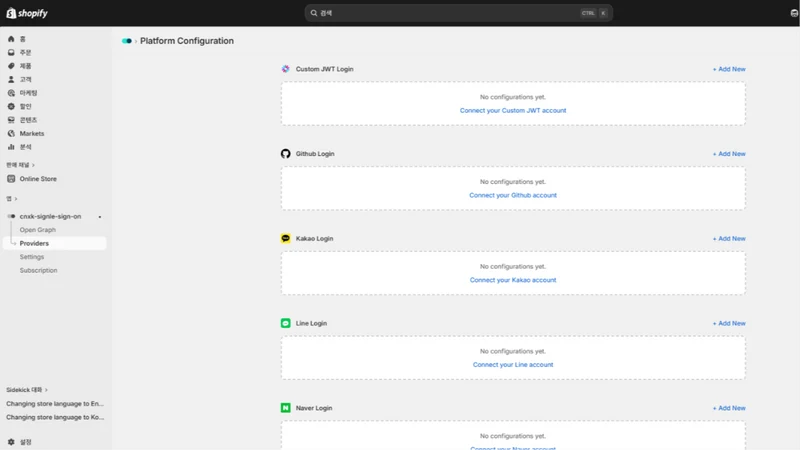This screenshot has width=800, height=450.
Task: Click the pin dot beside cnxk-signle-sign-on
Action: [x=100, y=217]
